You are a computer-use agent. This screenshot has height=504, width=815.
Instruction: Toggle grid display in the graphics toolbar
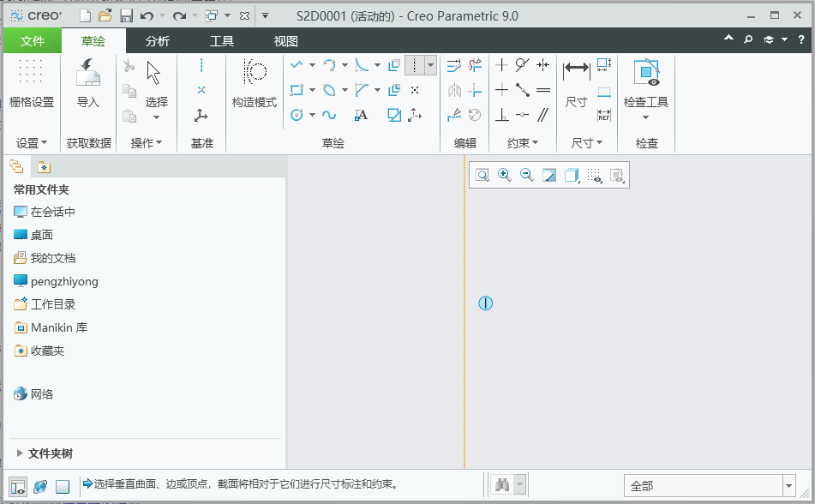pyautogui.click(x=596, y=175)
